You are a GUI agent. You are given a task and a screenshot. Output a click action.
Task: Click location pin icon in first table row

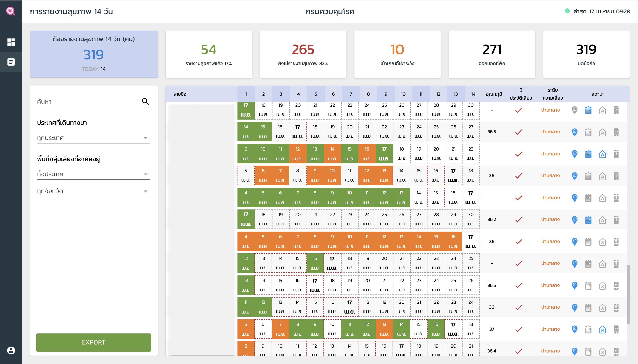point(574,110)
